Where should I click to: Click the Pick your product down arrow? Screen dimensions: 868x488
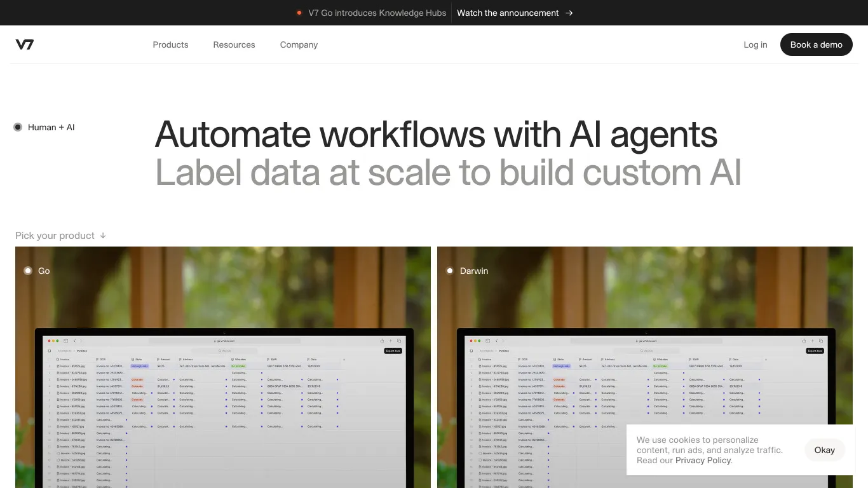[x=103, y=236]
